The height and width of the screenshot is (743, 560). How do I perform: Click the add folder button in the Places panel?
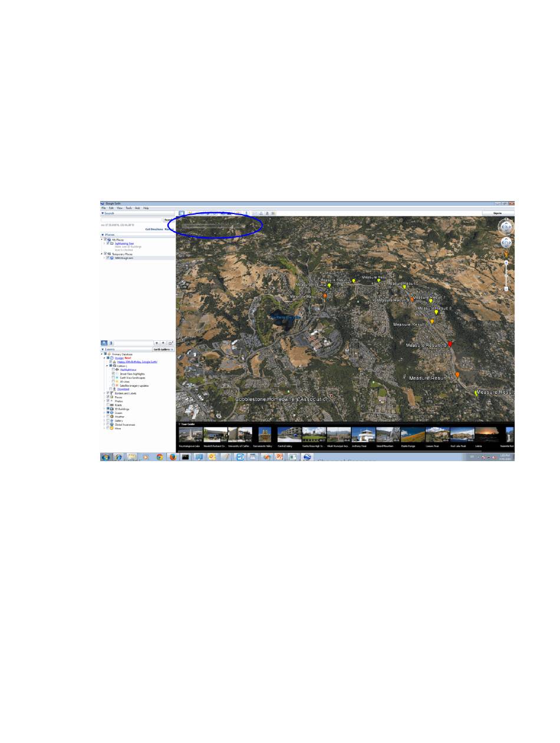(x=170, y=343)
